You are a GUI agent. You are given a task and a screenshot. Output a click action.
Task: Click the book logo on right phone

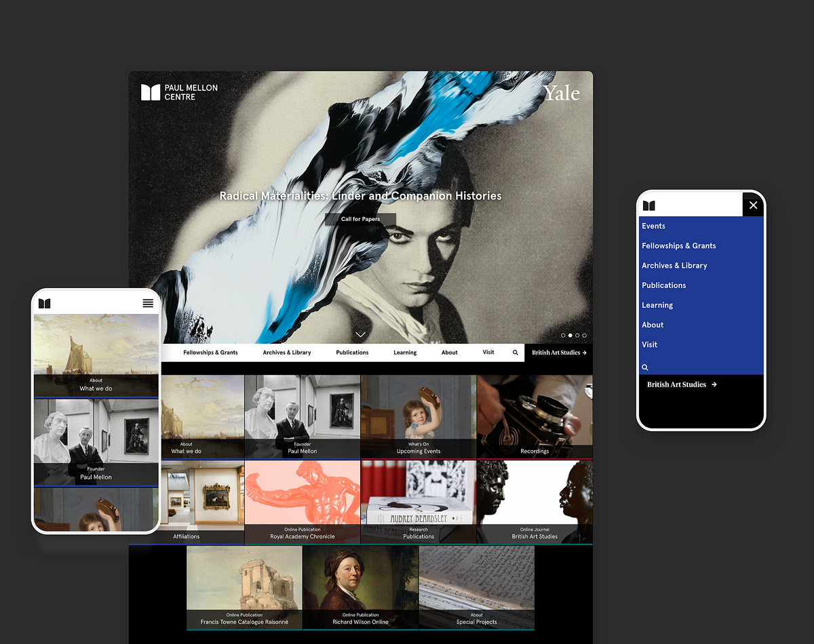649,205
